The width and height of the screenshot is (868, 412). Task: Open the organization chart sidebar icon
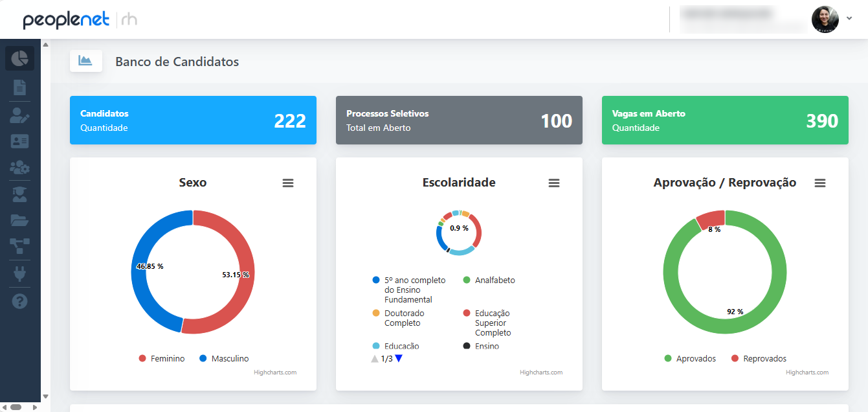[19, 246]
